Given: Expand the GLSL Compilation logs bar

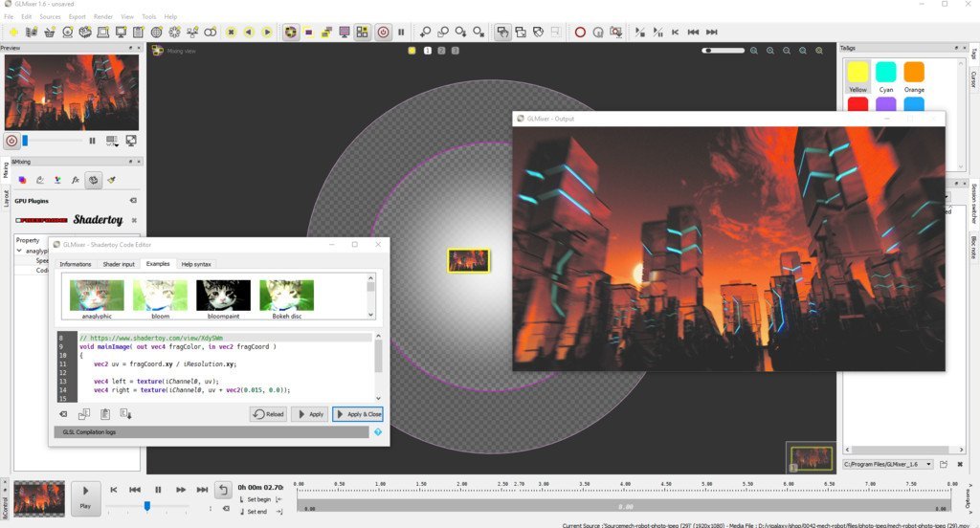Looking at the screenshot, I should pyautogui.click(x=212, y=432).
